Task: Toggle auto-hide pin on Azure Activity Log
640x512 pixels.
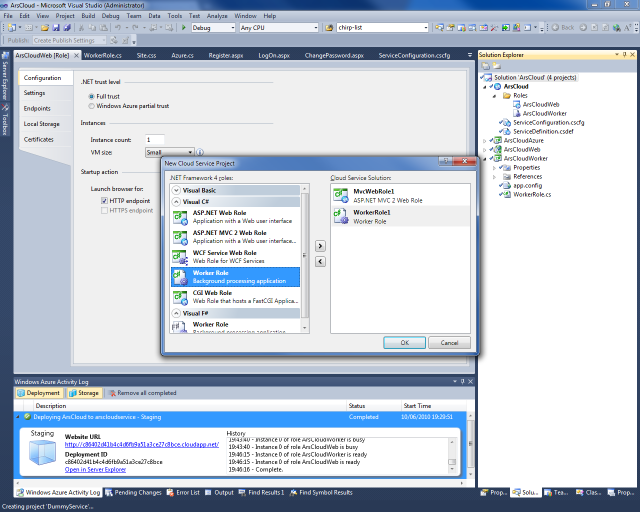Action: pos(462,381)
